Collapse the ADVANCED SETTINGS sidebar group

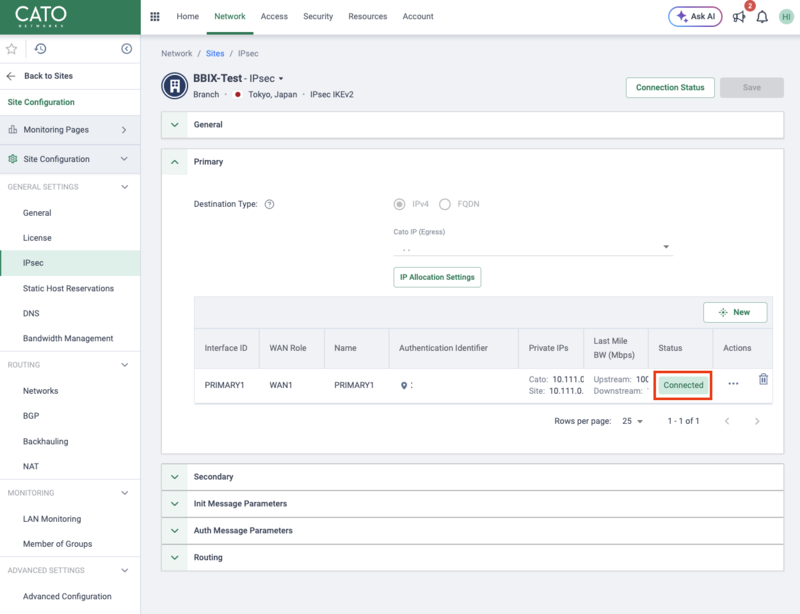tap(124, 571)
